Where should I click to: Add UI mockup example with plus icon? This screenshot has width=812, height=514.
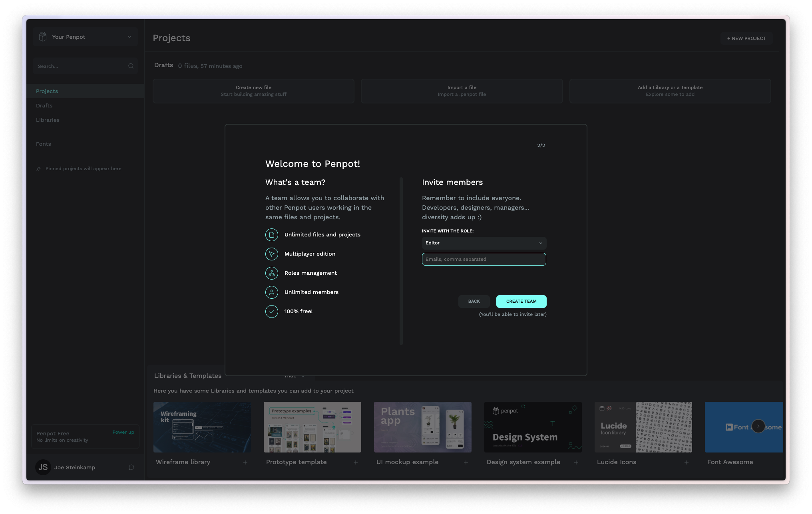coord(466,462)
